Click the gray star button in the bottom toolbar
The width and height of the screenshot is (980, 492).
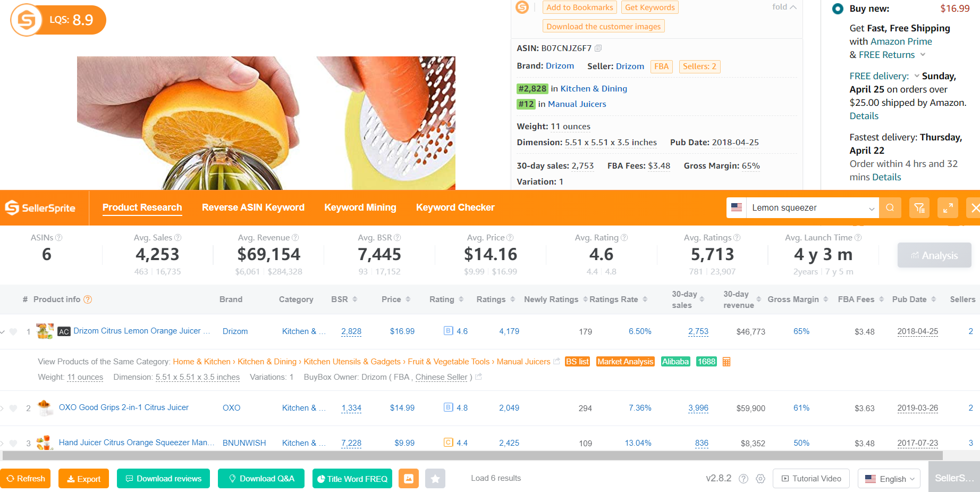click(435, 479)
